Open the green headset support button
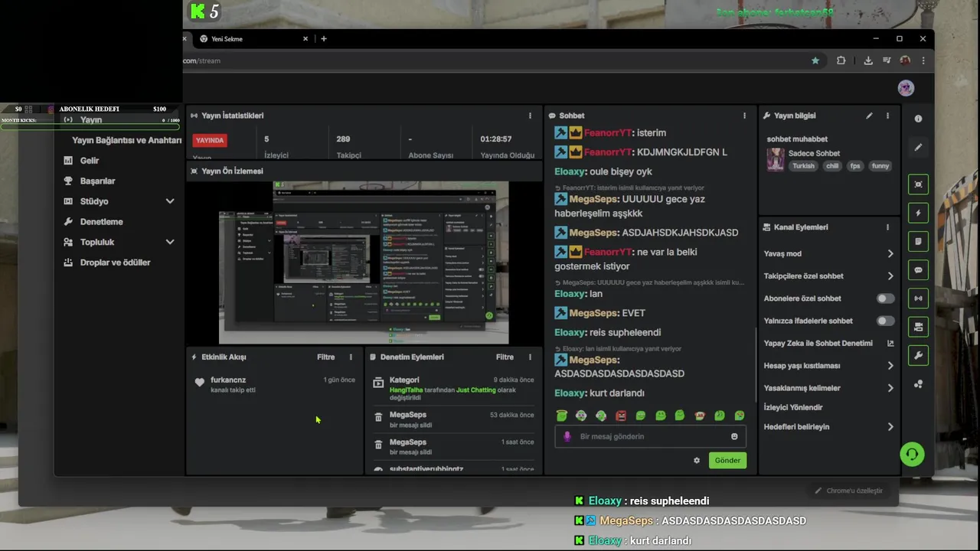Screen dimensions: 980x551 point(912,455)
